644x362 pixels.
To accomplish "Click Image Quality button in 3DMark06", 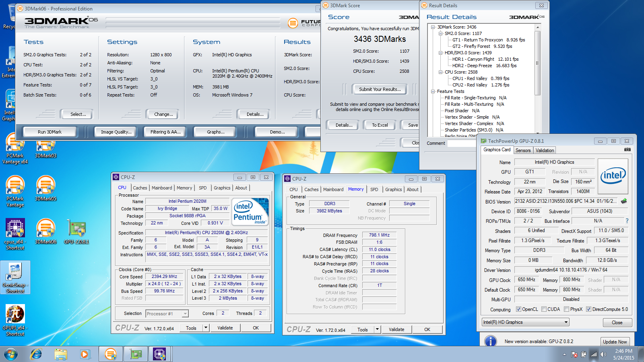I will click(x=116, y=132).
